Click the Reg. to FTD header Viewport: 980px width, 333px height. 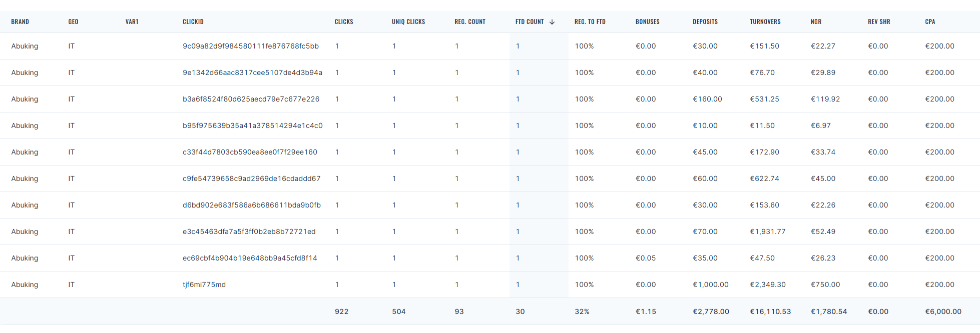(590, 22)
